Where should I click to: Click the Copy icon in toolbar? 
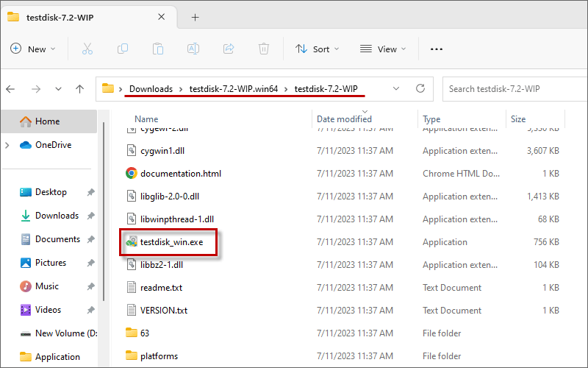coord(123,49)
